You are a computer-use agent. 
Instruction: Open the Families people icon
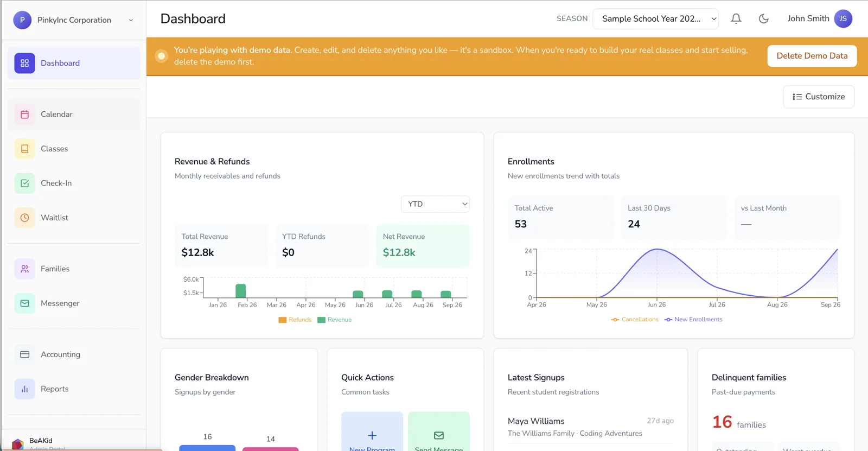click(24, 269)
